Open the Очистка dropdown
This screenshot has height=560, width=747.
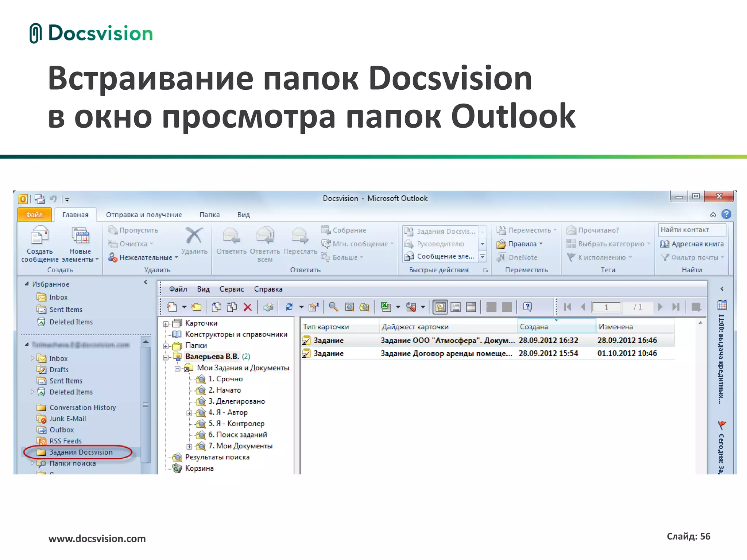click(131, 244)
